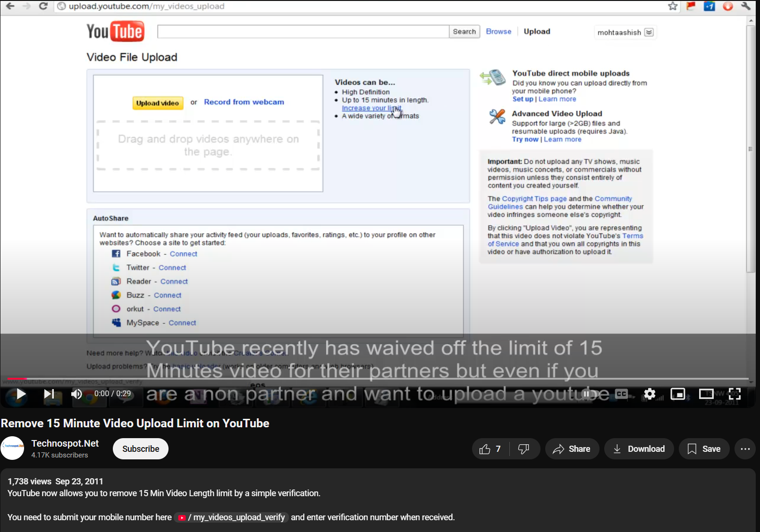Connect MySpace for AutoShare
Screen dimensions: 760x532
(x=182, y=323)
